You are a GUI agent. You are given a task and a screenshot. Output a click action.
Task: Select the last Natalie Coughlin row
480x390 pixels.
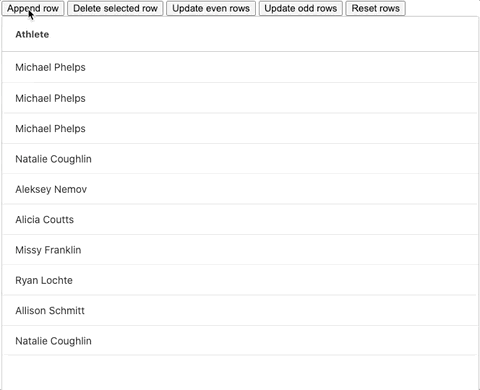pyautogui.click(x=240, y=341)
